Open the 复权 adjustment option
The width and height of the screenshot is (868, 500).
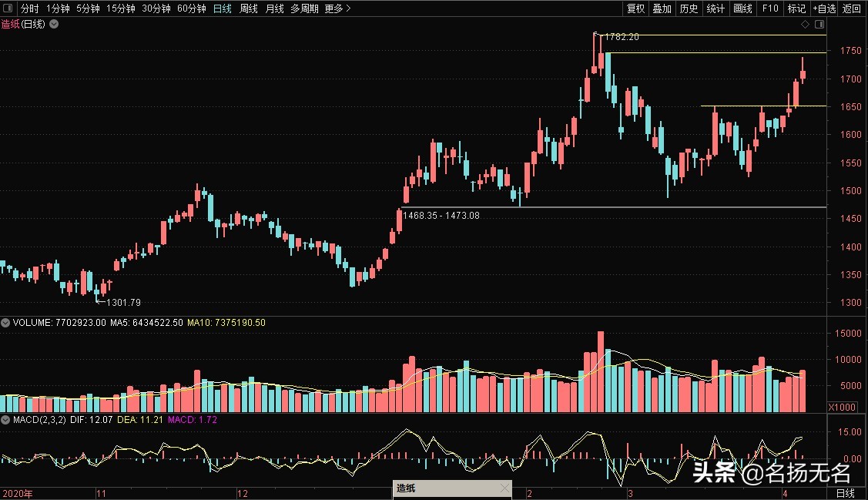[x=635, y=8]
